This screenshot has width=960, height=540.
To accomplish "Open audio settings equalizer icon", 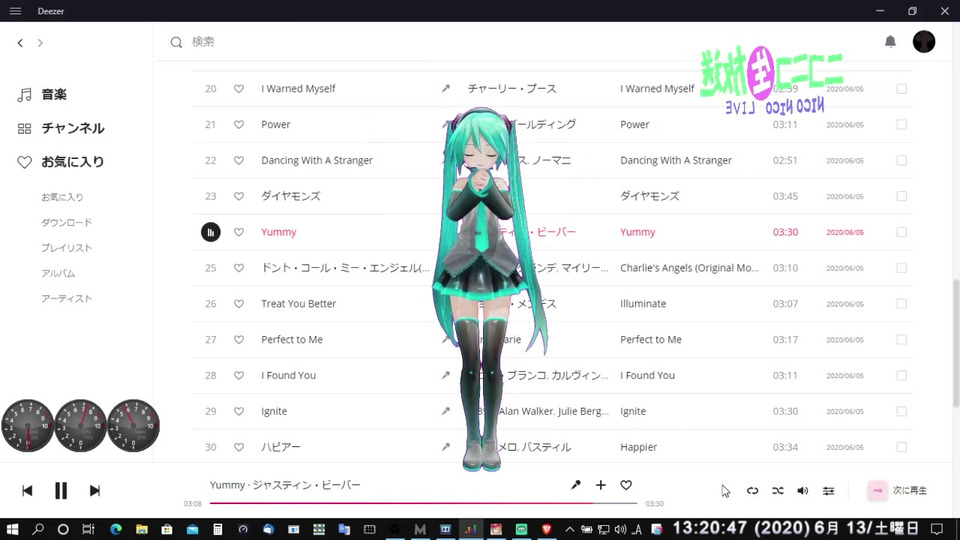I will (828, 490).
